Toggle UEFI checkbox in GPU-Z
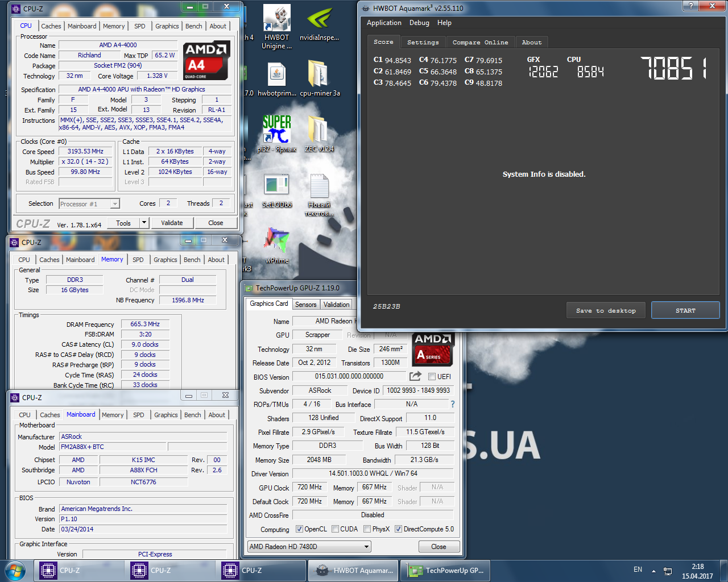This screenshot has height=582, width=728. [x=432, y=376]
